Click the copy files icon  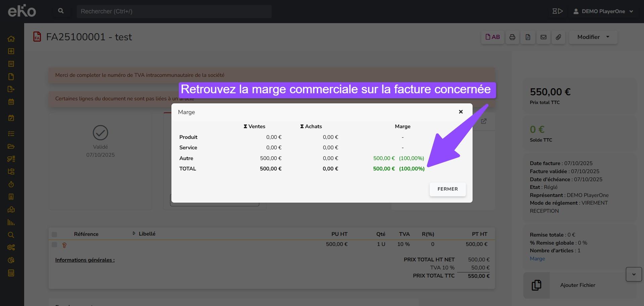[x=536, y=285]
